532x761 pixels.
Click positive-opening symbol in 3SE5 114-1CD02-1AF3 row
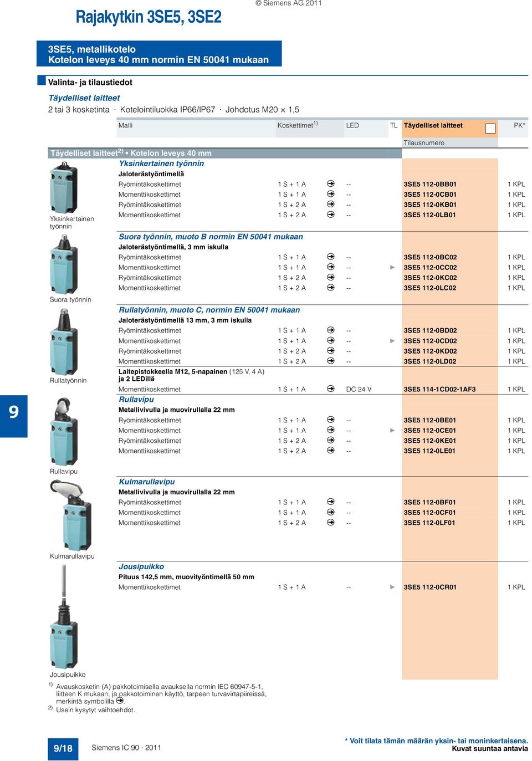point(331,389)
